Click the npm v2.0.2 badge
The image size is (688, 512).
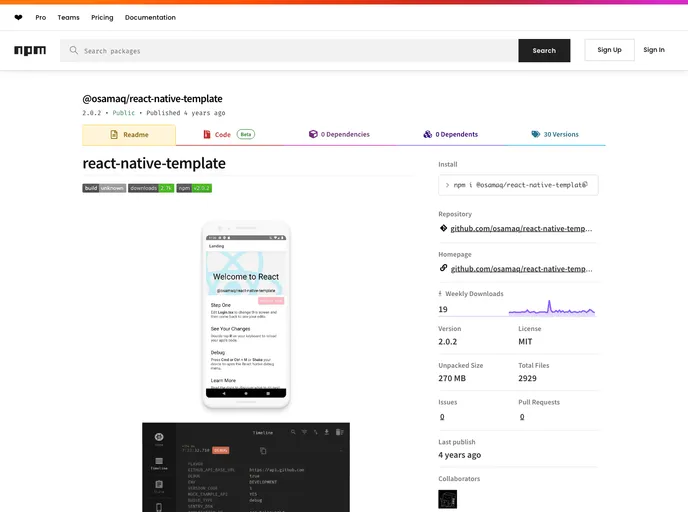coord(194,188)
